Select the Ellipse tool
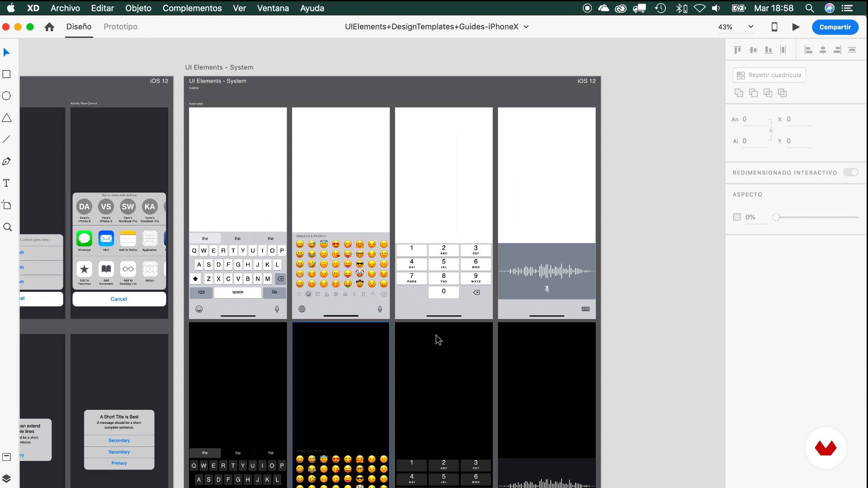Screen dimensions: 868x488 click(x=6, y=96)
